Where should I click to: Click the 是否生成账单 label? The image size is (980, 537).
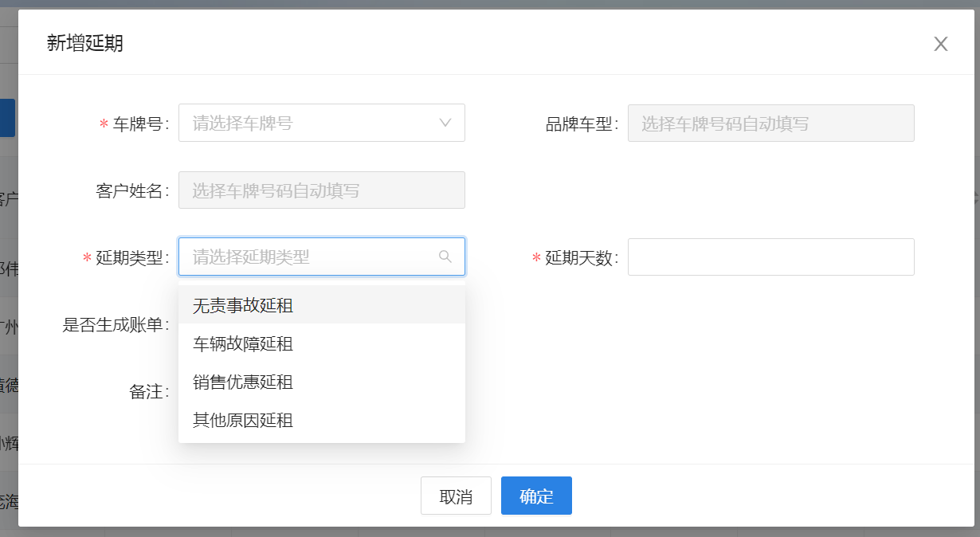[x=112, y=325]
